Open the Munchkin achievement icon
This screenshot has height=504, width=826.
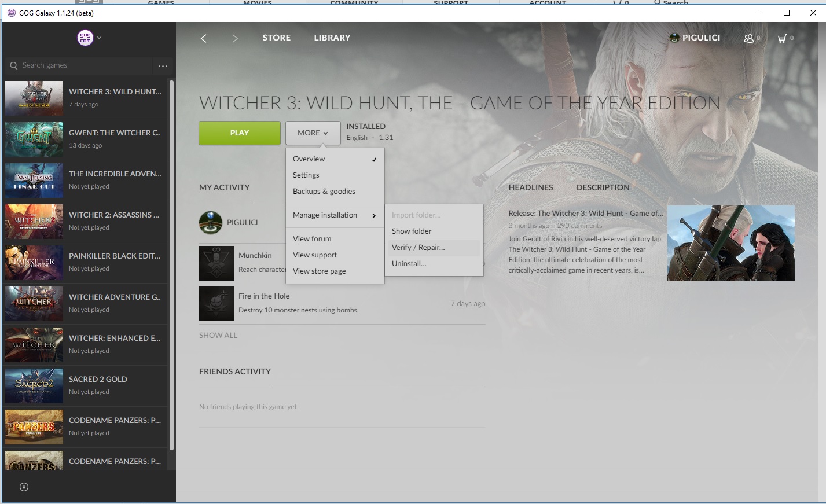coord(216,263)
